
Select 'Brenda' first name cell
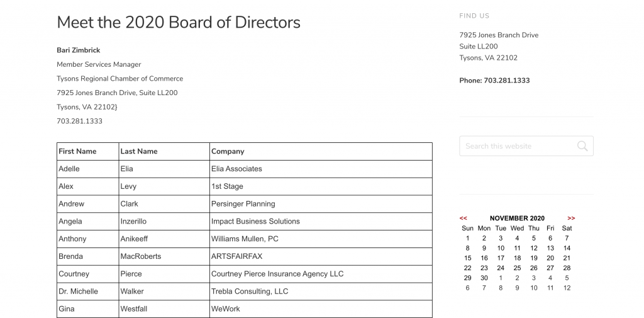(88, 256)
